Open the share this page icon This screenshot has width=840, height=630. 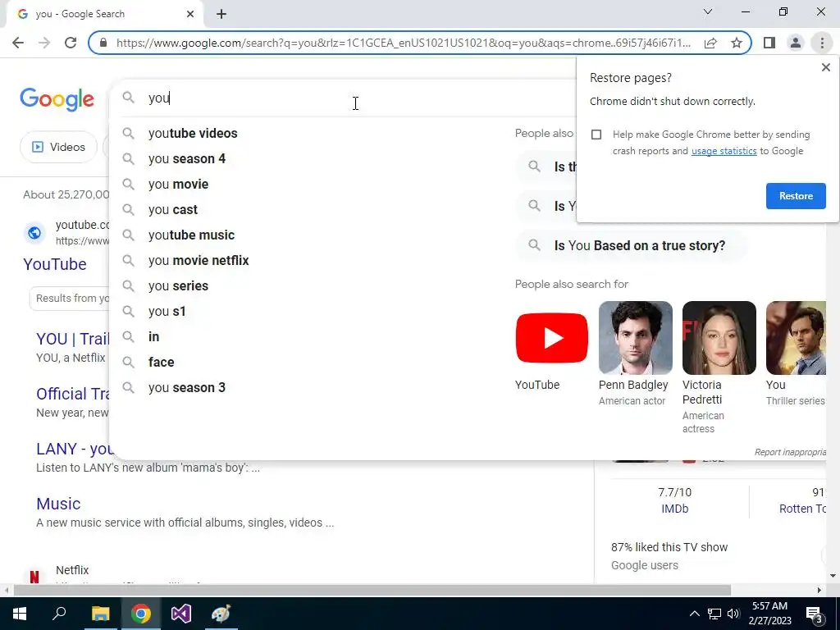[710, 43]
